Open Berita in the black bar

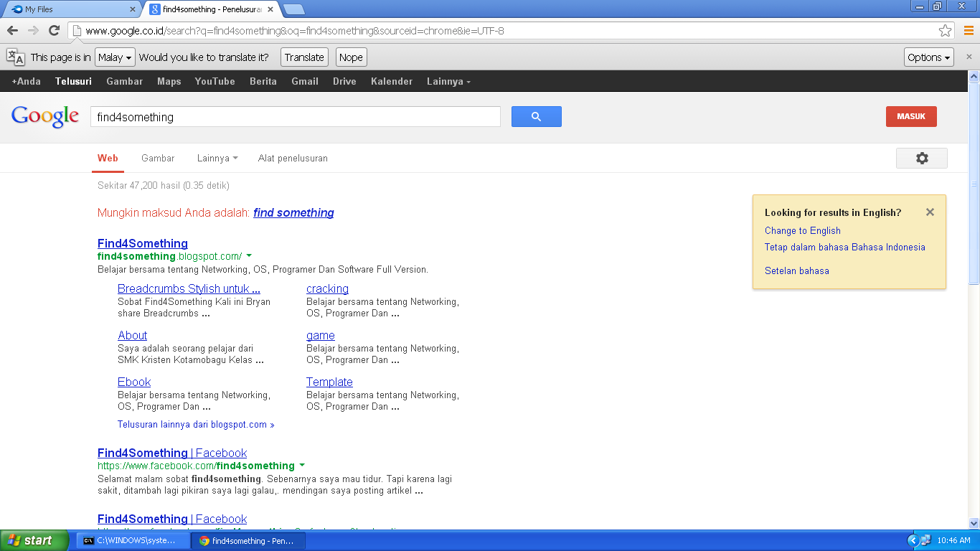coord(263,81)
